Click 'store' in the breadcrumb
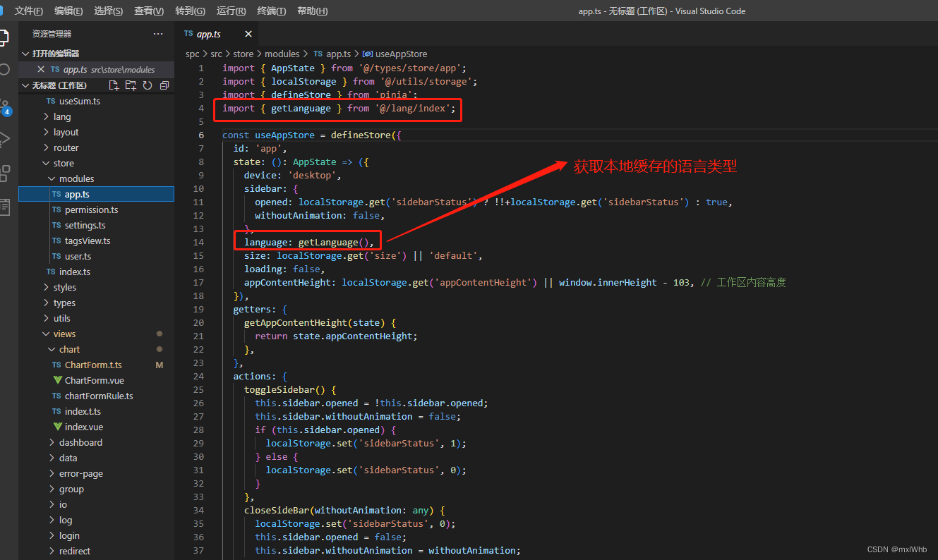The height and width of the screenshot is (560, 938). (243, 54)
